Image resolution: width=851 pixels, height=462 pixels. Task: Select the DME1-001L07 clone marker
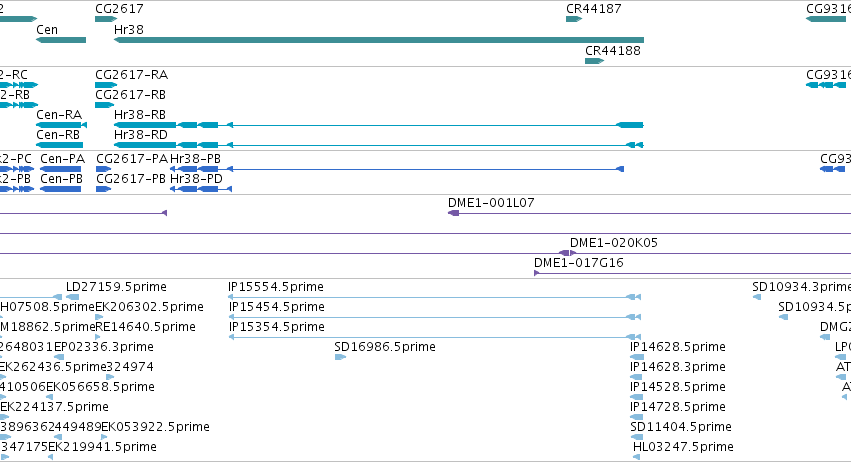[x=453, y=213]
